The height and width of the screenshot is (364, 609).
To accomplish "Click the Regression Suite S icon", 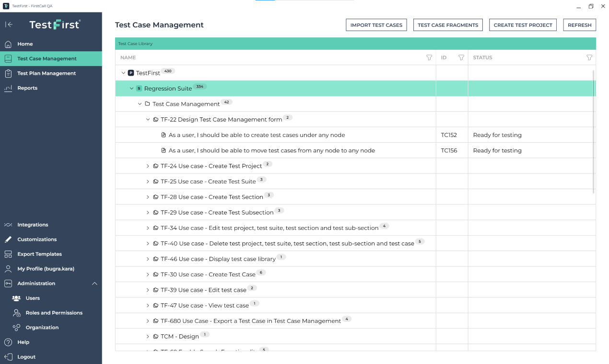I will point(139,88).
